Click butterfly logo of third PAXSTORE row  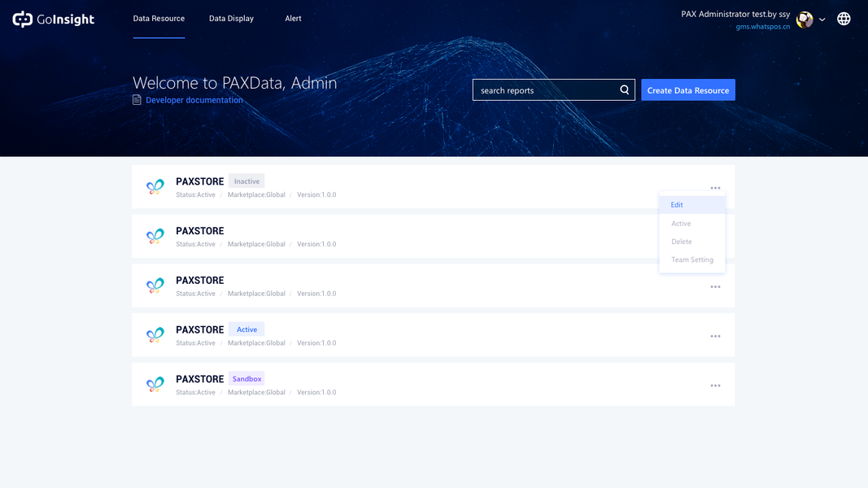tap(155, 285)
